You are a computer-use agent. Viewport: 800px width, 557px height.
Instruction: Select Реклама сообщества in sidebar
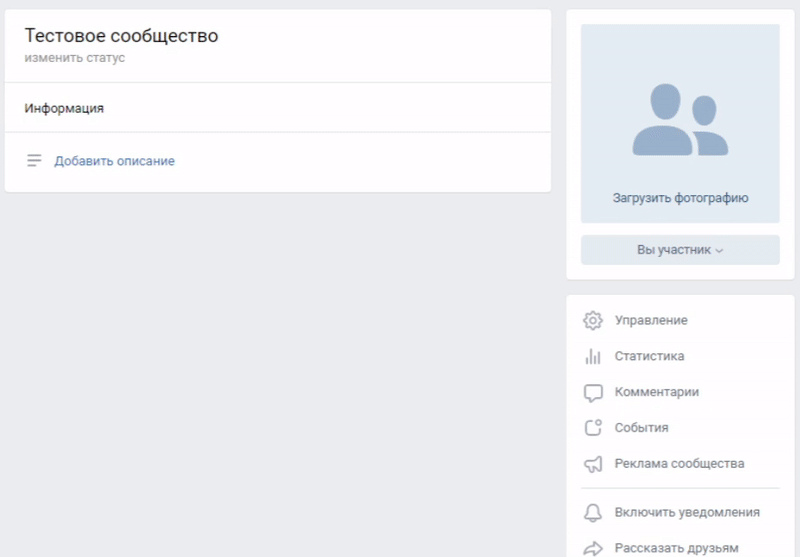pyautogui.click(x=679, y=464)
